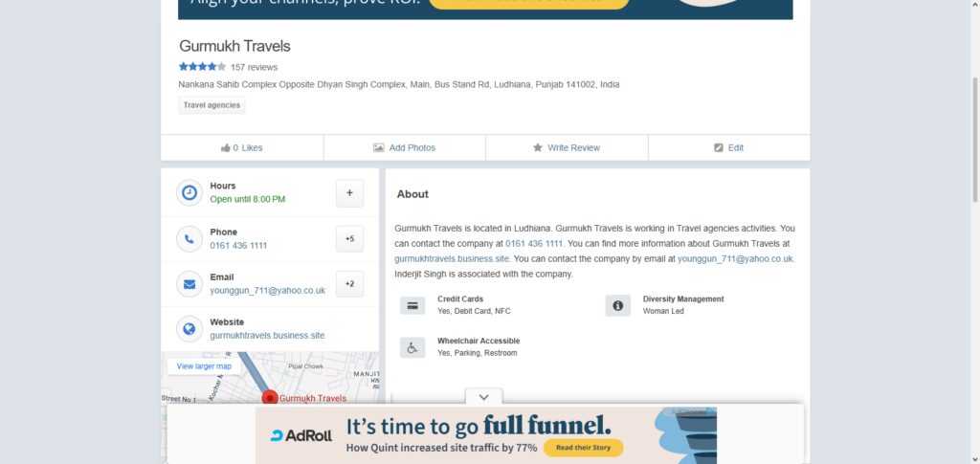Open 157 reviews link

pos(254,67)
